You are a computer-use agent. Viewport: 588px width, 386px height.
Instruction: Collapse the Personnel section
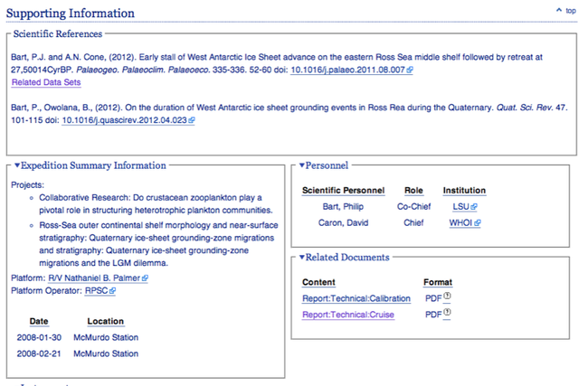click(x=303, y=165)
